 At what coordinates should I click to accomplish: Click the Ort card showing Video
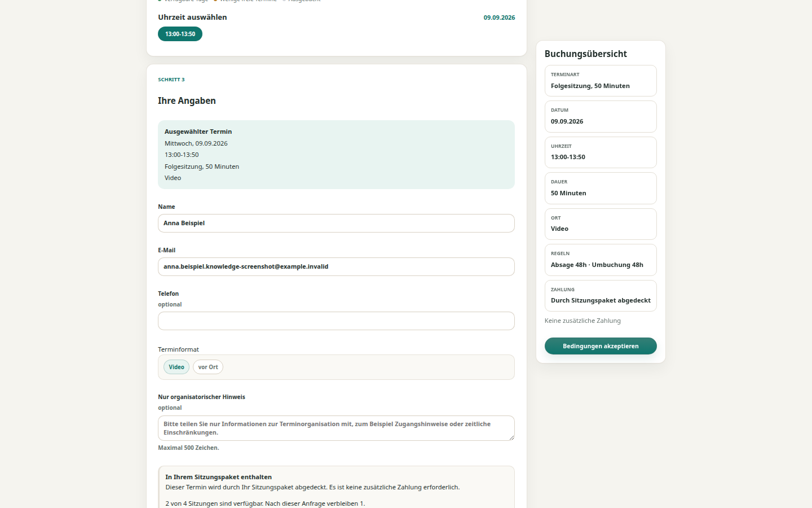pos(601,224)
